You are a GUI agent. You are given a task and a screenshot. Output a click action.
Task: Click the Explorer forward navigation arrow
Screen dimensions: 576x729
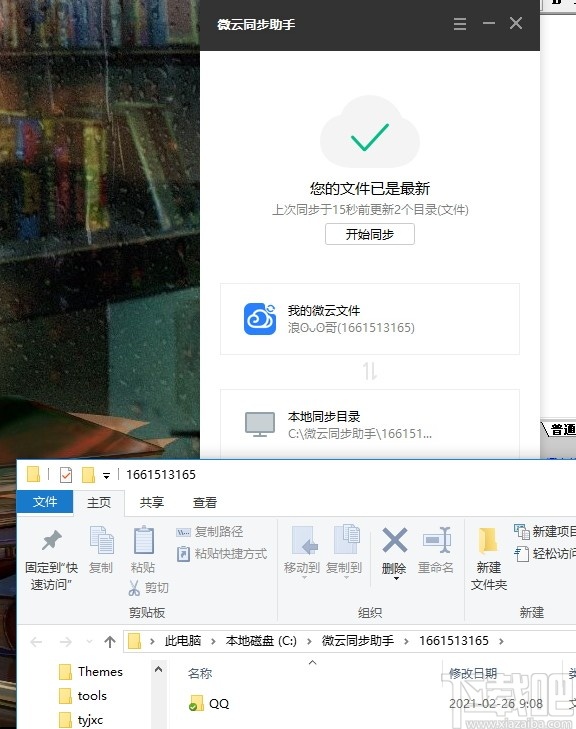point(66,642)
